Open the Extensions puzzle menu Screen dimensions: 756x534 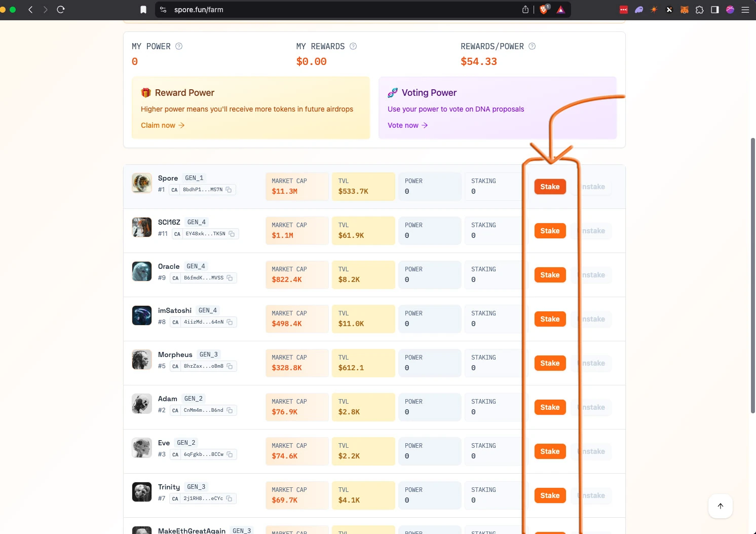point(700,10)
